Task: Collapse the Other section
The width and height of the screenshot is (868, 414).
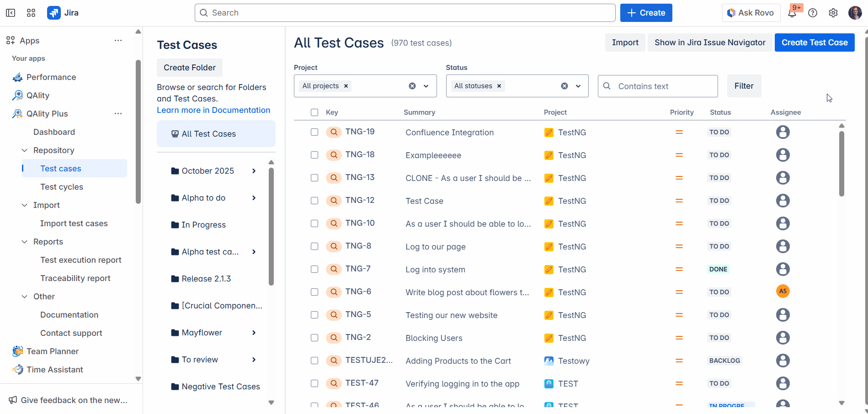Action: tap(25, 297)
